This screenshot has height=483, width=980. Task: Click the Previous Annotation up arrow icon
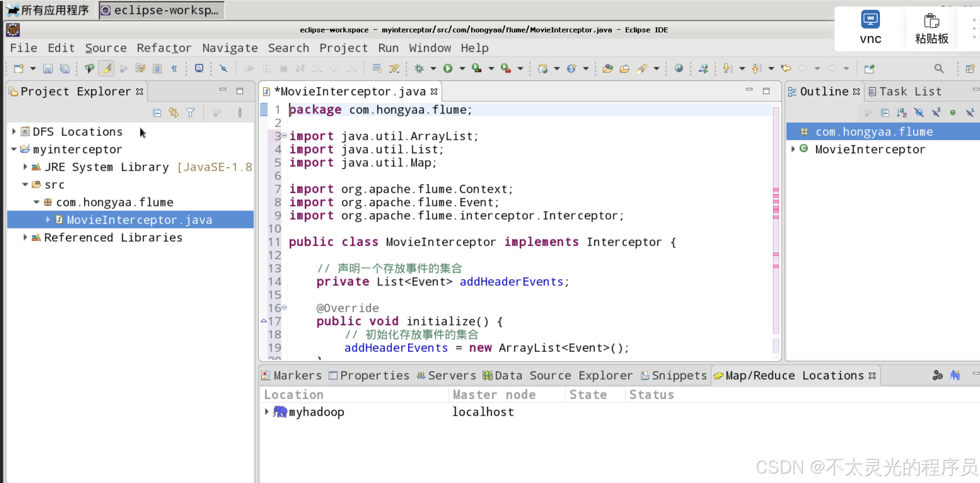point(756,69)
